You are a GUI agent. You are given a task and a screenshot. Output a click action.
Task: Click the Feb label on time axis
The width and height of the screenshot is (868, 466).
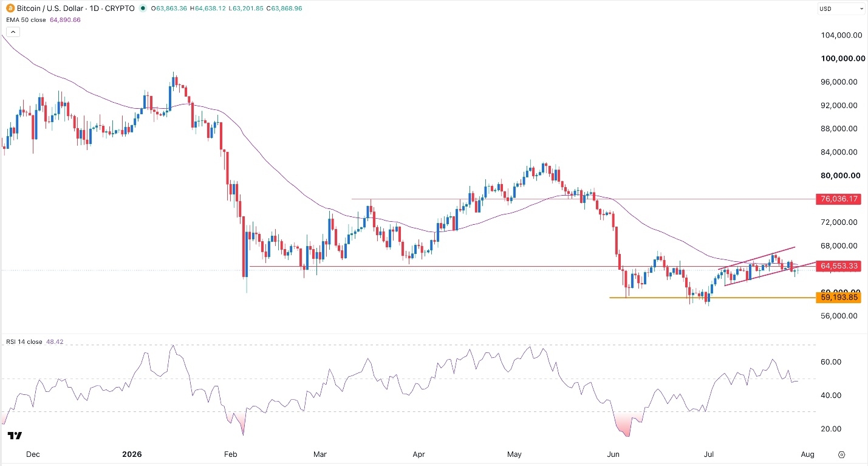[230, 454]
